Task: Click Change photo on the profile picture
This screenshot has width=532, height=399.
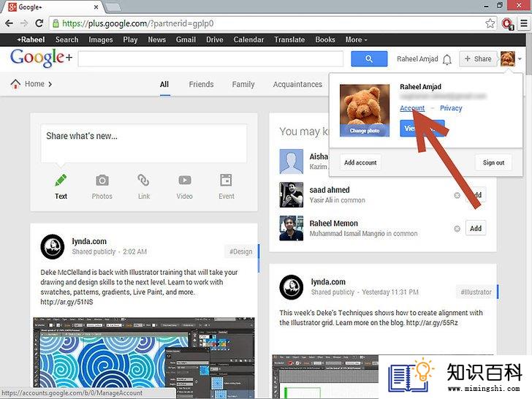Action: 365,131
